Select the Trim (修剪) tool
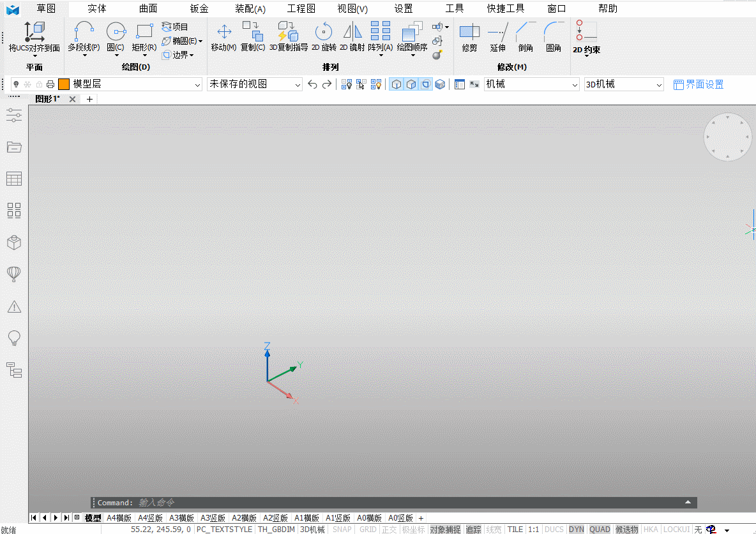756x534 pixels. (x=469, y=37)
